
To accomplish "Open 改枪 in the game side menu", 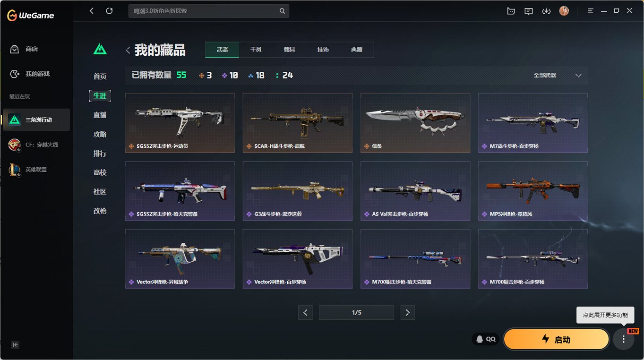I will 100,211.
